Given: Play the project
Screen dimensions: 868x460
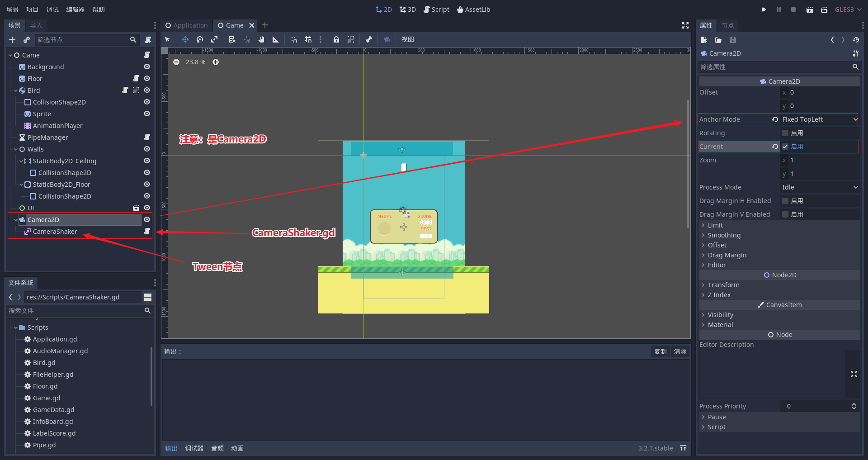Looking at the screenshot, I should [764, 9].
